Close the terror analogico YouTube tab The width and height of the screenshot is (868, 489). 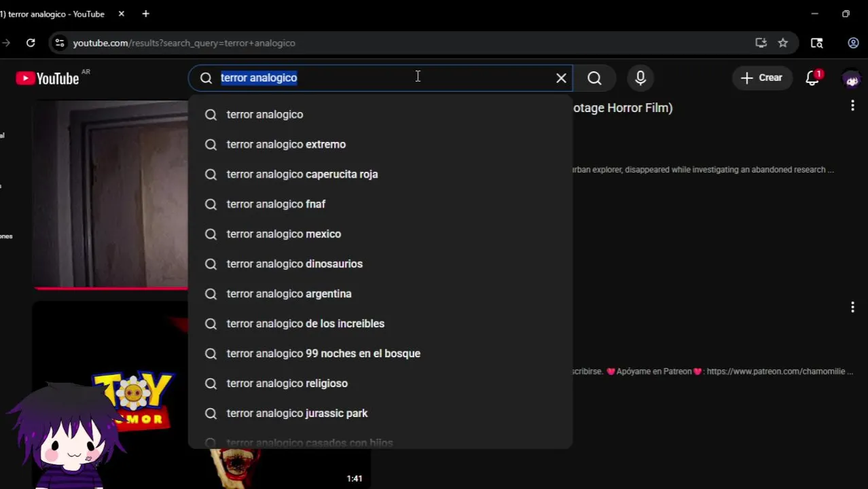tap(122, 14)
